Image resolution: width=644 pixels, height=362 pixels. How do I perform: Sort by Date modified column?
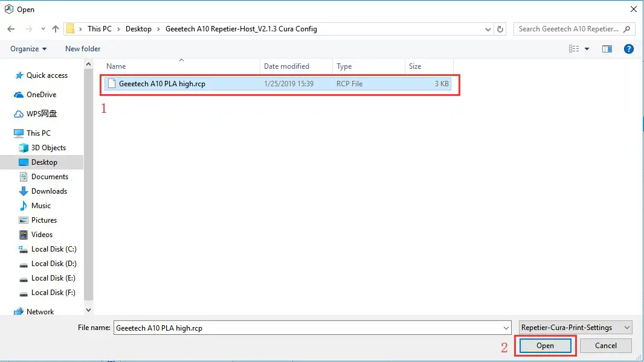click(x=286, y=66)
